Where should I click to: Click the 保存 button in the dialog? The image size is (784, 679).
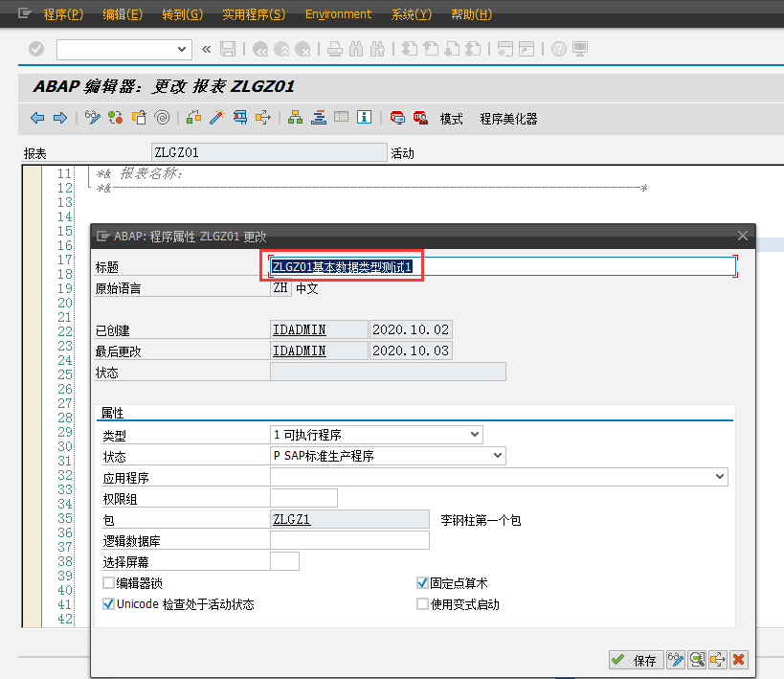636,660
